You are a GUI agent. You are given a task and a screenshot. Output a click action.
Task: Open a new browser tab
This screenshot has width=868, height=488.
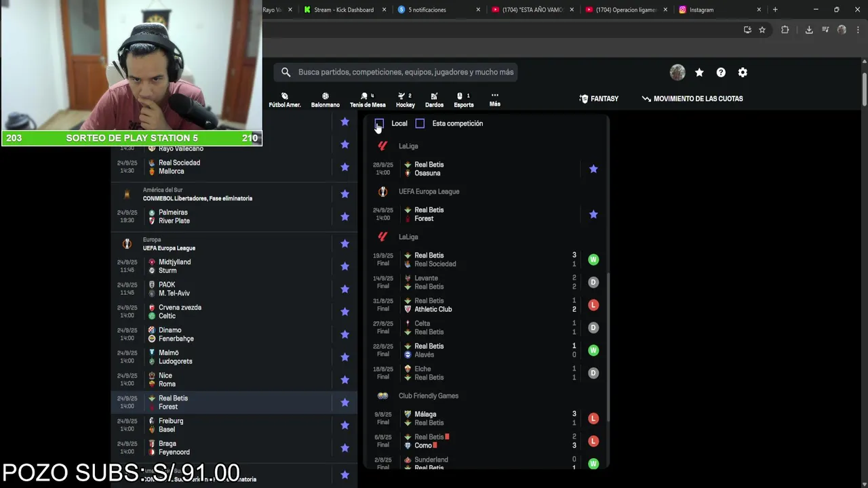[x=775, y=10]
